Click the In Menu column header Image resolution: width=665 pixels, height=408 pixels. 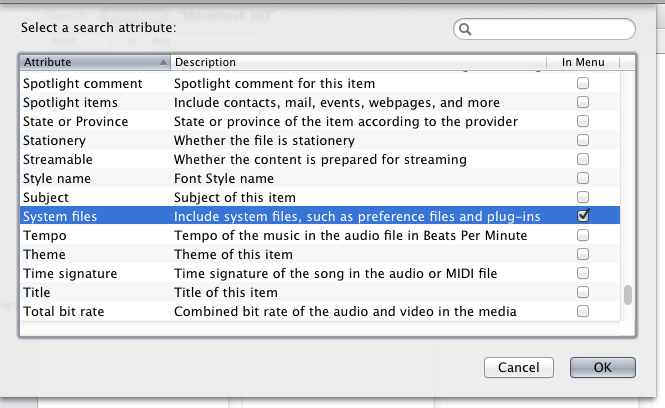pyautogui.click(x=583, y=62)
